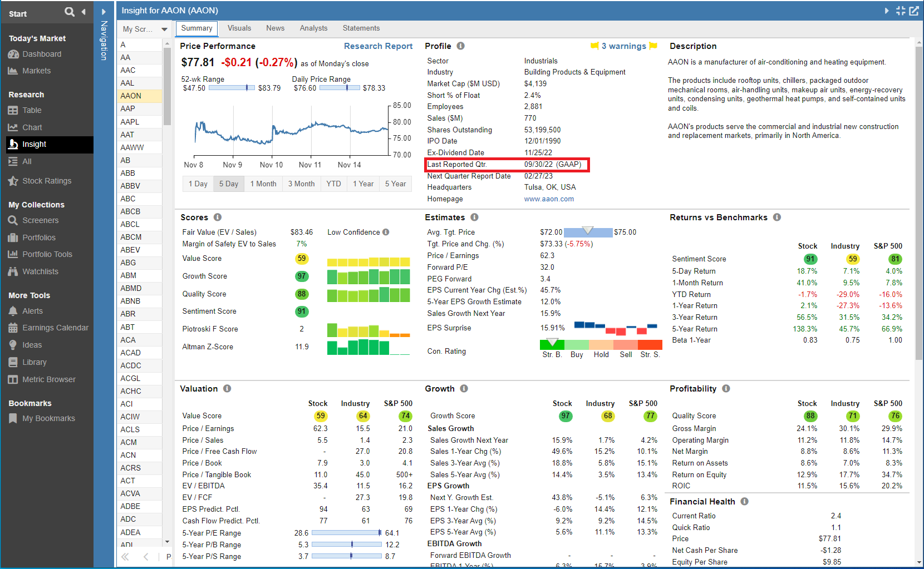Select the 1 Day chart range
Image resolution: width=924 pixels, height=569 pixels.
click(198, 184)
